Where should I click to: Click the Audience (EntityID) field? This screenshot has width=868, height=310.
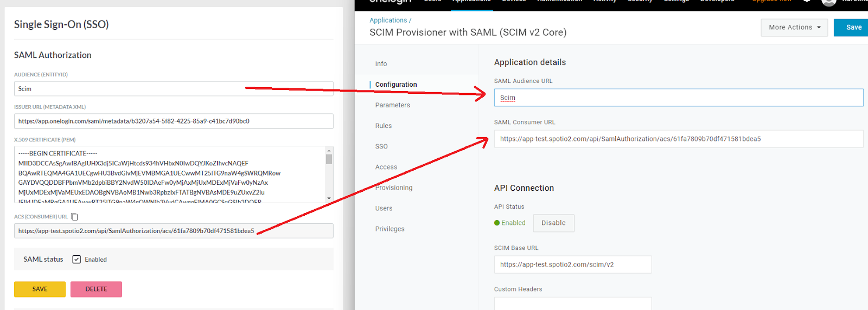click(174, 89)
